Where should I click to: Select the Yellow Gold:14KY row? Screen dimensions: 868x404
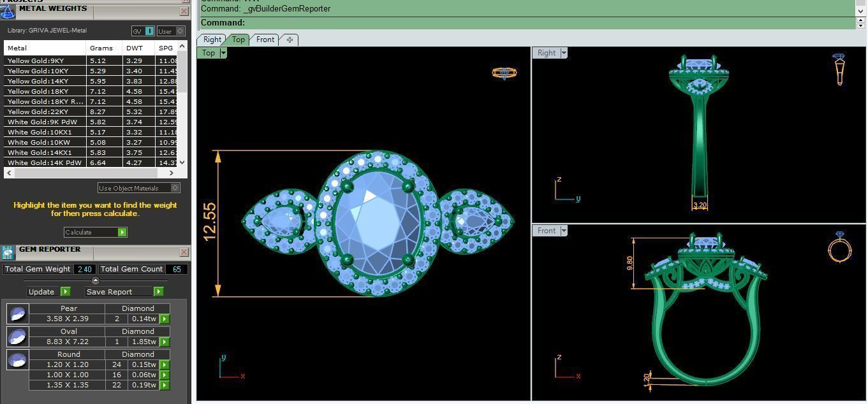point(91,81)
